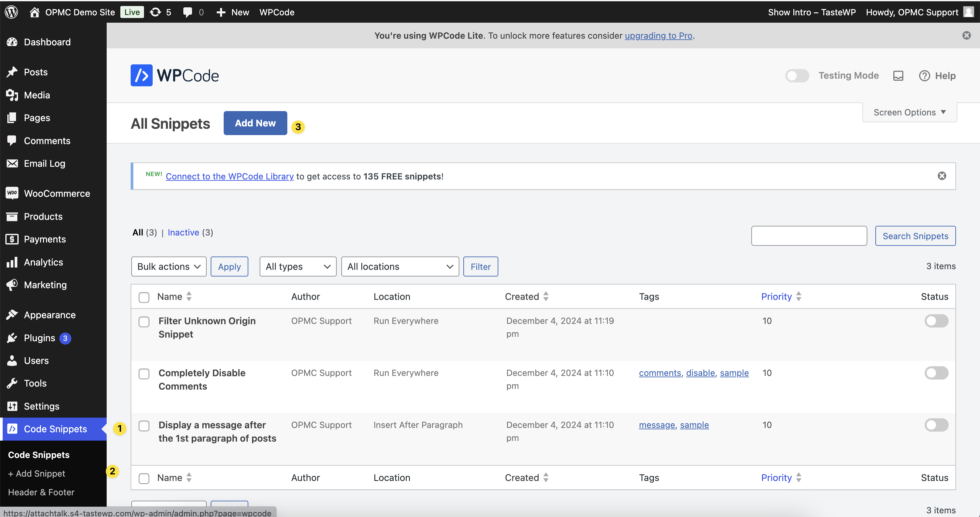The width and height of the screenshot is (980, 517).
Task: Open the Help question mark icon
Action: (x=924, y=76)
